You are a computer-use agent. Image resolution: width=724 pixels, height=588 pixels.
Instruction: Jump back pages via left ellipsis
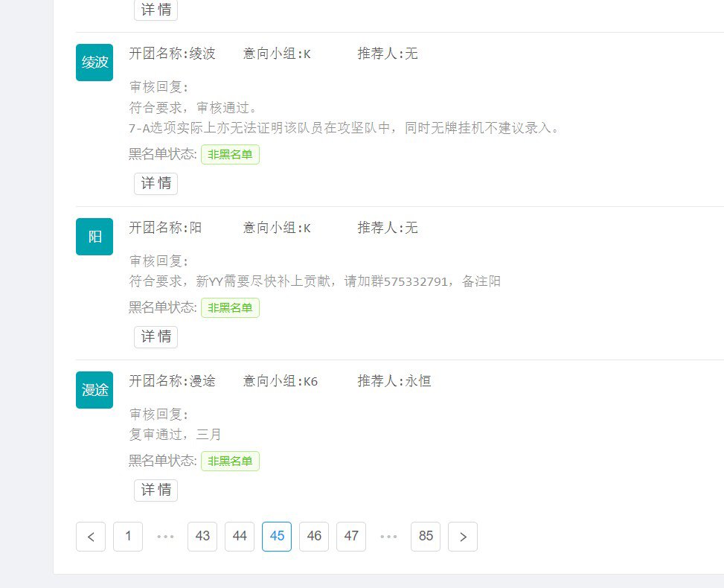click(x=165, y=537)
